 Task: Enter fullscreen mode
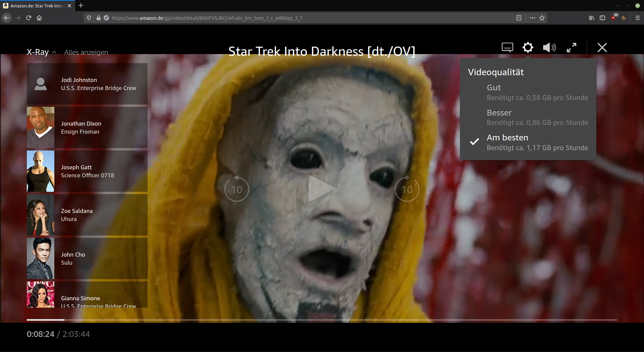(x=572, y=47)
